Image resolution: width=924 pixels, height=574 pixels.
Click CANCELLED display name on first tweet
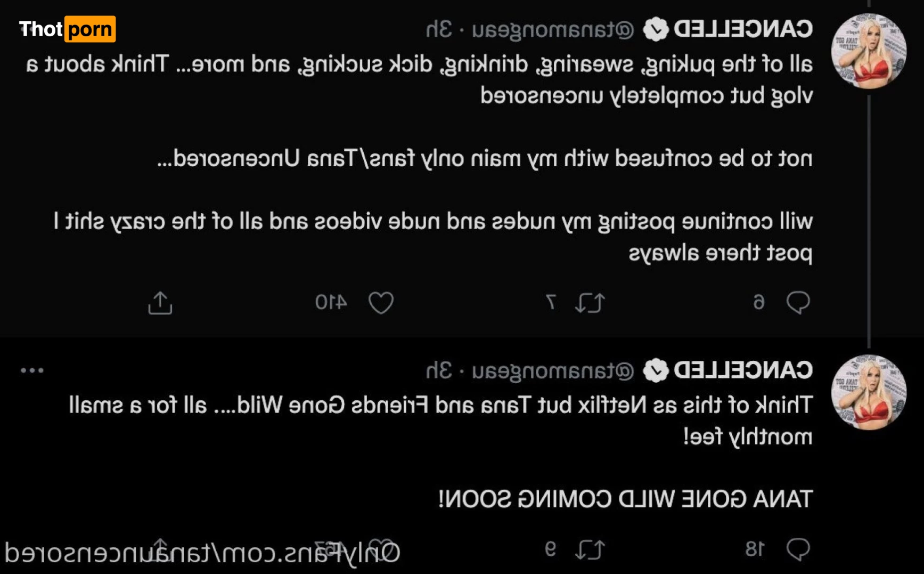click(743, 29)
